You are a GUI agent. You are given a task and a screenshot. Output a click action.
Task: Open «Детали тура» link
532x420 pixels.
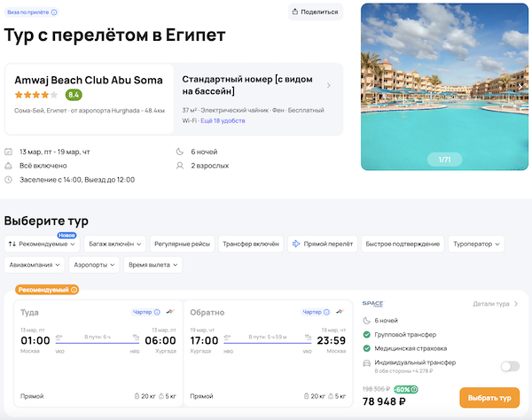click(x=496, y=304)
